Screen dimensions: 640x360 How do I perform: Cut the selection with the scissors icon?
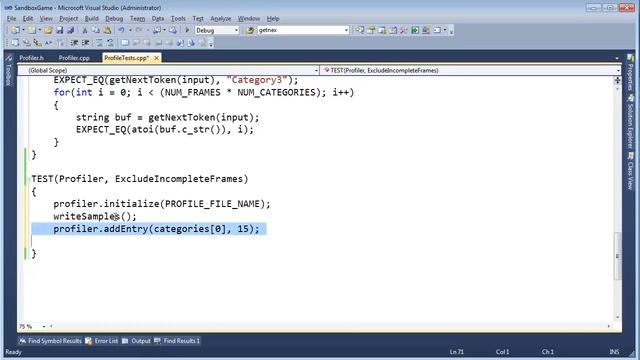(x=85, y=30)
